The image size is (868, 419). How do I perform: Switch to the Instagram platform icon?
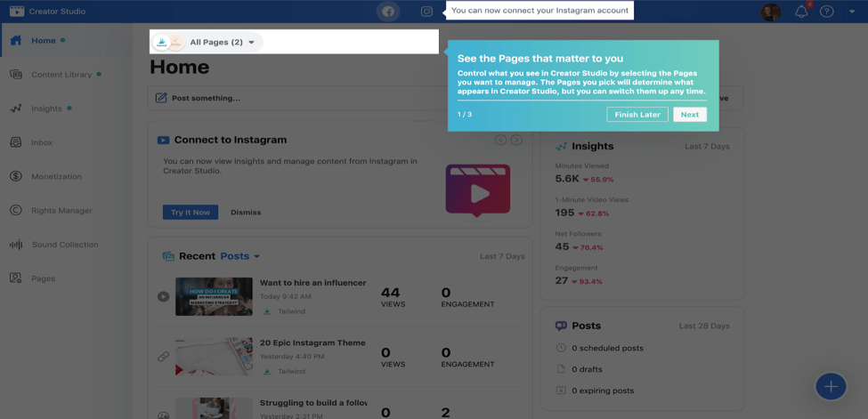(x=426, y=11)
